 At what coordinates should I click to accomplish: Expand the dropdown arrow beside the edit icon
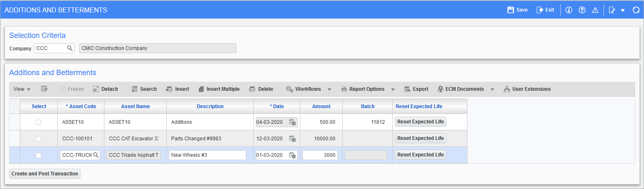623,10
